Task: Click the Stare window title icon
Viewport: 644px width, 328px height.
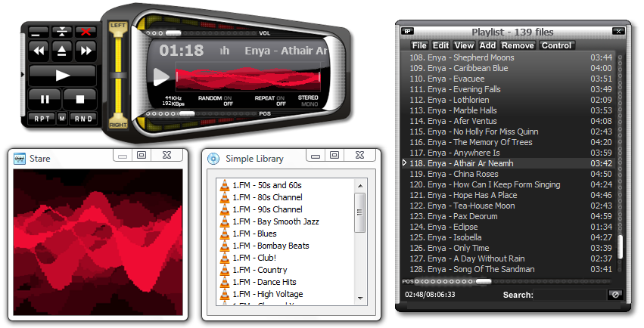Action: click(x=20, y=159)
